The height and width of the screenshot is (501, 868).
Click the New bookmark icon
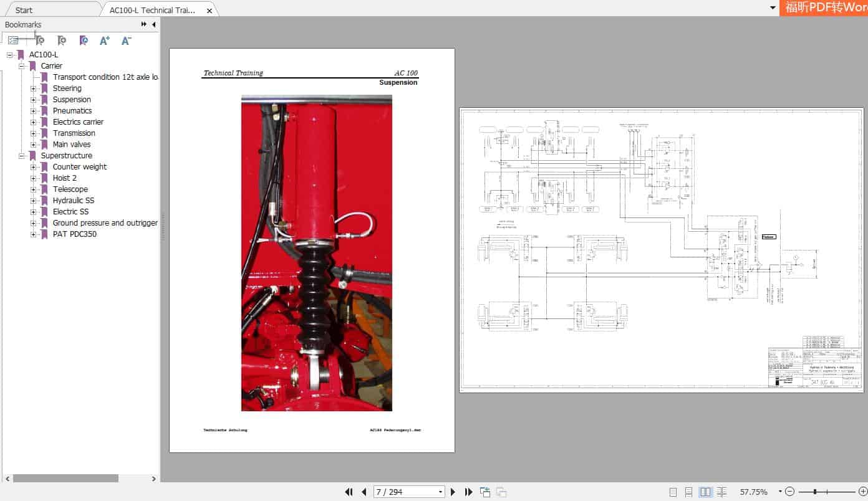(61, 41)
